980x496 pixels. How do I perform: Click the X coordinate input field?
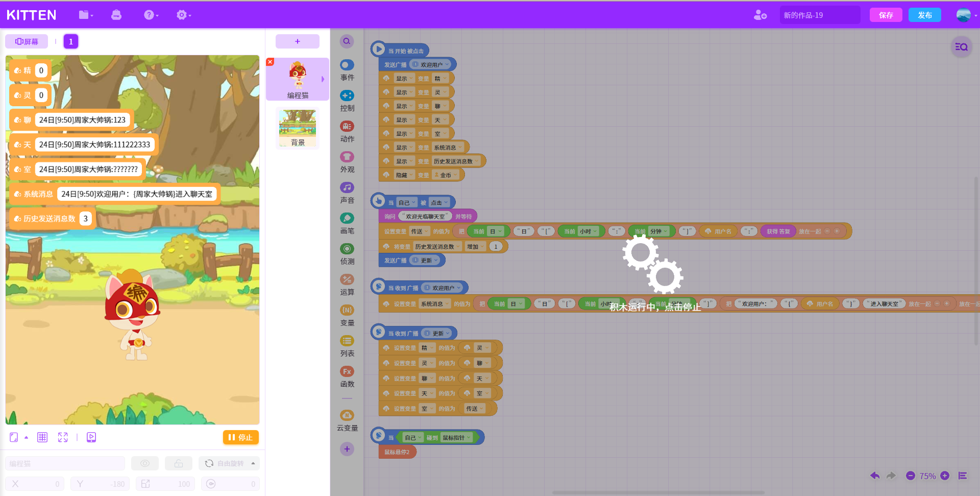(35, 484)
